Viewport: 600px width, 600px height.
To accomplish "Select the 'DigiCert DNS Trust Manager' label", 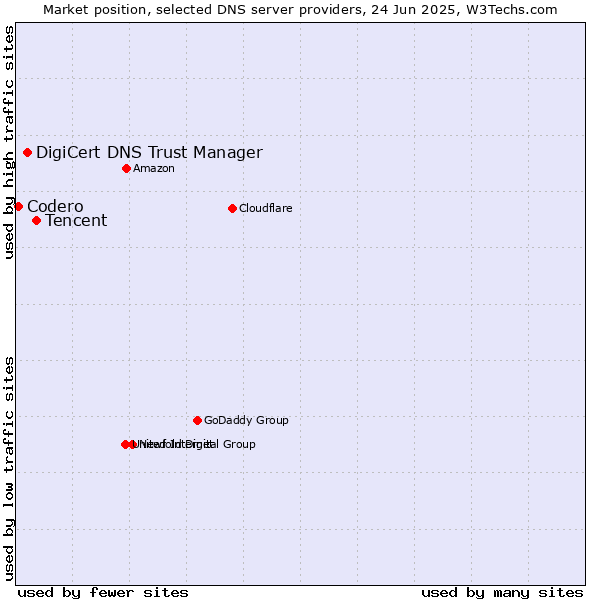I will (149, 153).
